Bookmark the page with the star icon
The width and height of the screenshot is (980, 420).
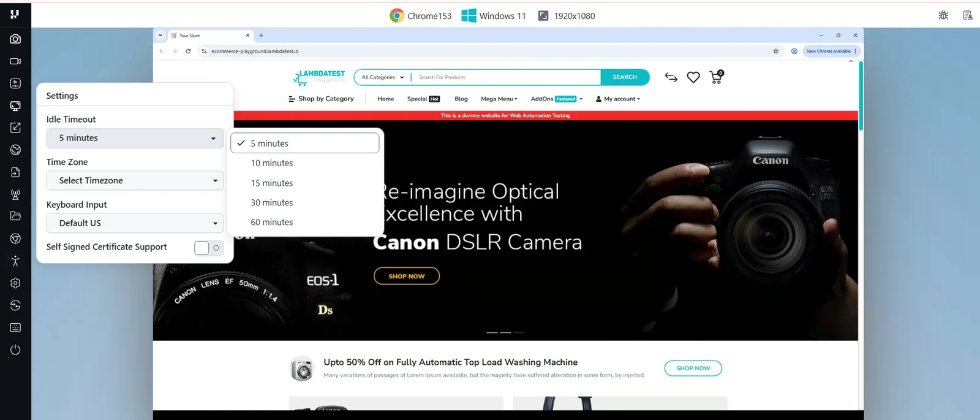pos(775,51)
